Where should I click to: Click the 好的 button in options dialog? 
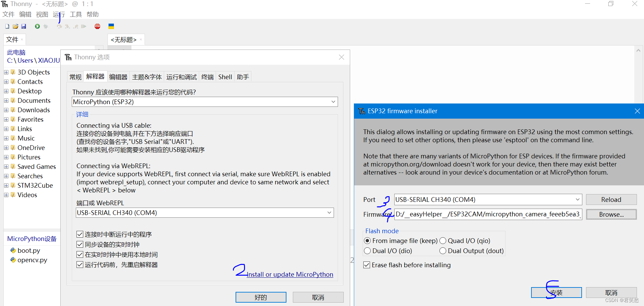click(x=261, y=297)
